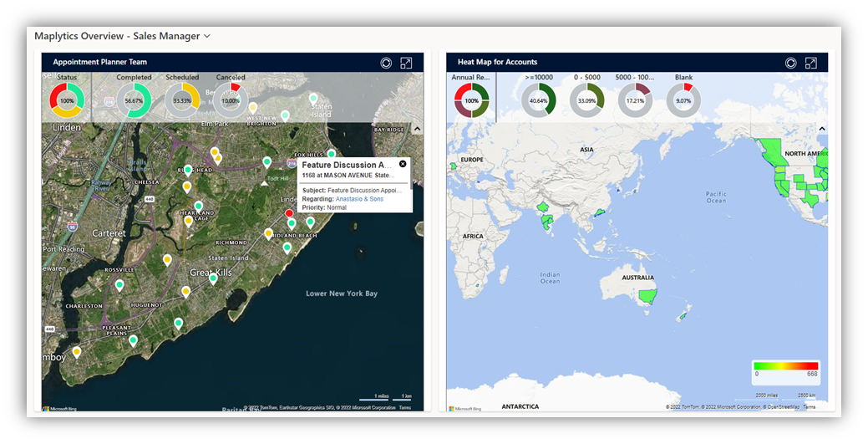
Task: Open the Maplytics Overview dashboard selector dropdown
Action: coord(207,36)
